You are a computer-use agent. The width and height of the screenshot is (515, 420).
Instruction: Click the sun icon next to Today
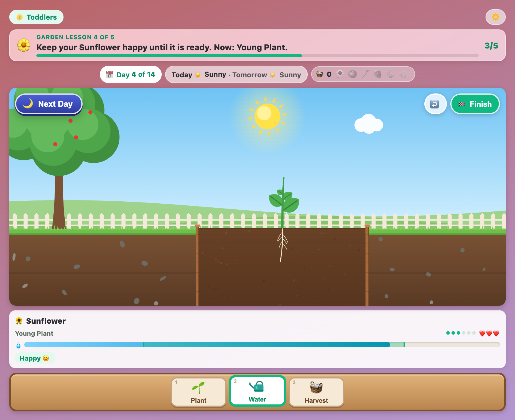click(198, 75)
